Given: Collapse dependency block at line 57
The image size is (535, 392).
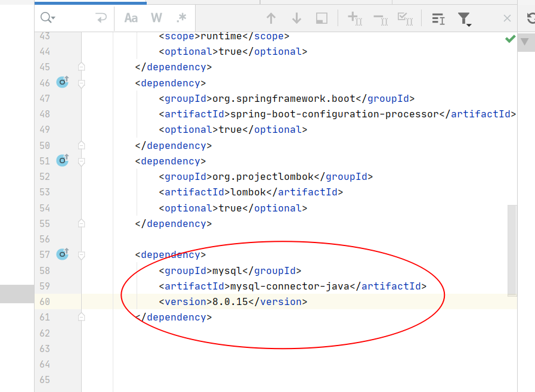Looking at the screenshot, I should (x=81, y=255).
